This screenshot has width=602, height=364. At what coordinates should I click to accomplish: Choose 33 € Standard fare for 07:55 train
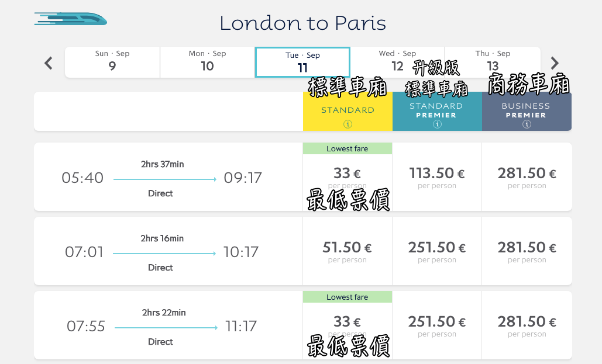pyautogui.click(x=348, y=325)
